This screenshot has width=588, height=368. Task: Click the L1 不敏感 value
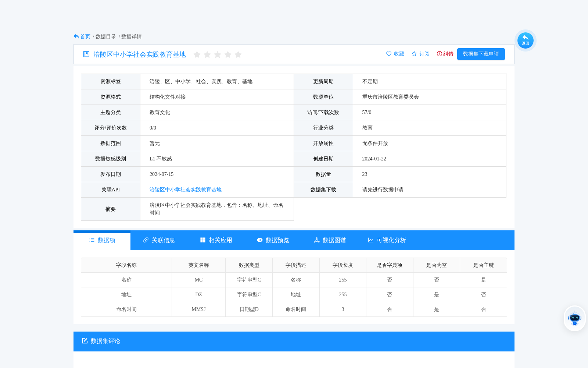(x=161, y=159)
